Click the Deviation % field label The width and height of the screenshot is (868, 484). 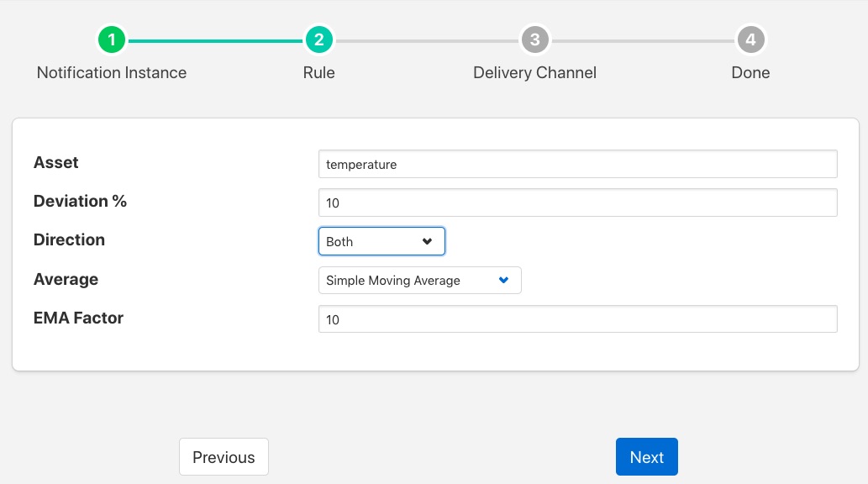point(80,202)
